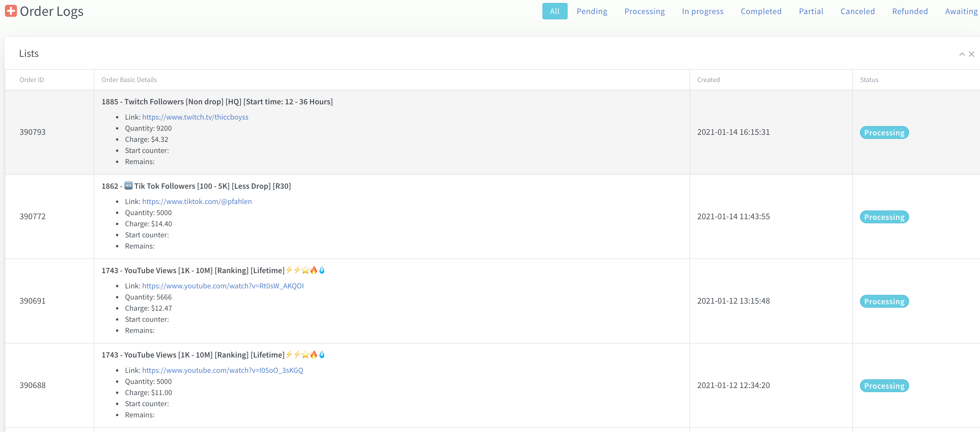Image resolution: width=980 pixels, height=432 pixels.
Task: Click the Order Basic Details column header
Action: (x=129, y=79)
